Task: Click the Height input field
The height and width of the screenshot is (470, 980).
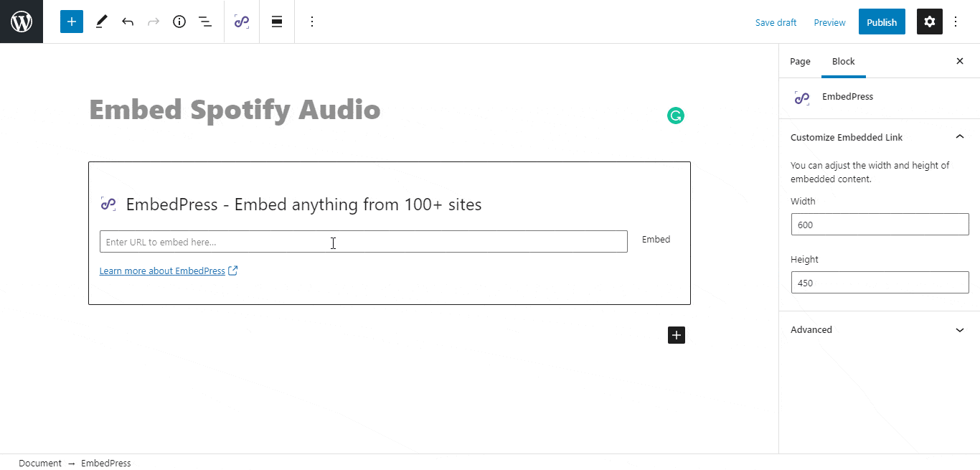Action: pos(880,283)
